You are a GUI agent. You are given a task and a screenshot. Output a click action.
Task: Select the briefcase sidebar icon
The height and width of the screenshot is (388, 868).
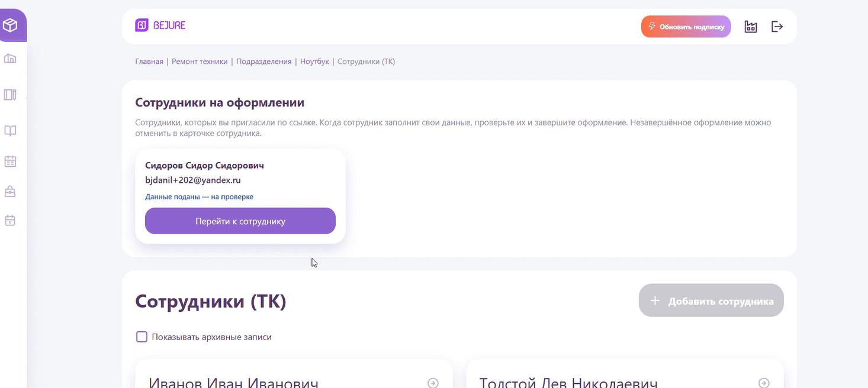10,191
